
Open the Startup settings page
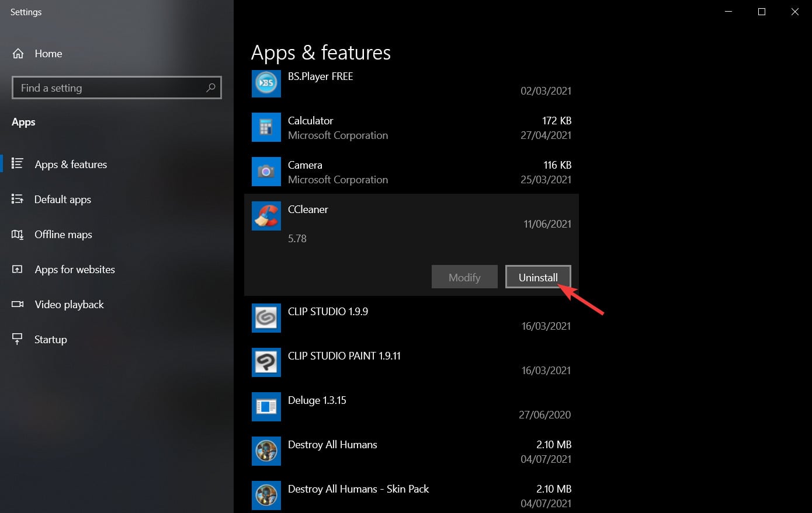(x=50, y=340)
